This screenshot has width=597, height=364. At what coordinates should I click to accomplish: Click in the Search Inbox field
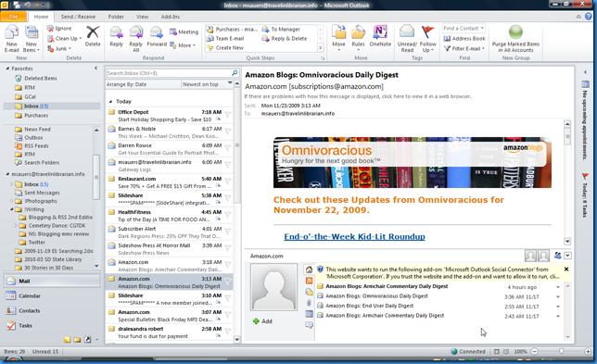169,73
